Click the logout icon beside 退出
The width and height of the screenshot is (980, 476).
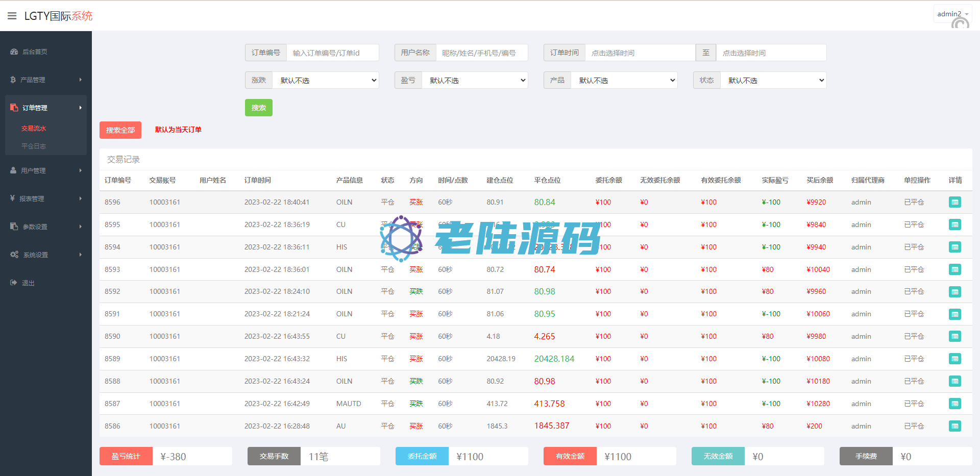tap(14, 283)
